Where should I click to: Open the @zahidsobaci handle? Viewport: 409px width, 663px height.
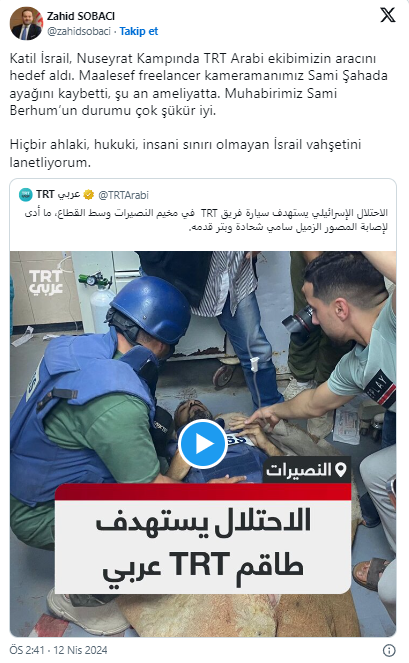(79, 31)
